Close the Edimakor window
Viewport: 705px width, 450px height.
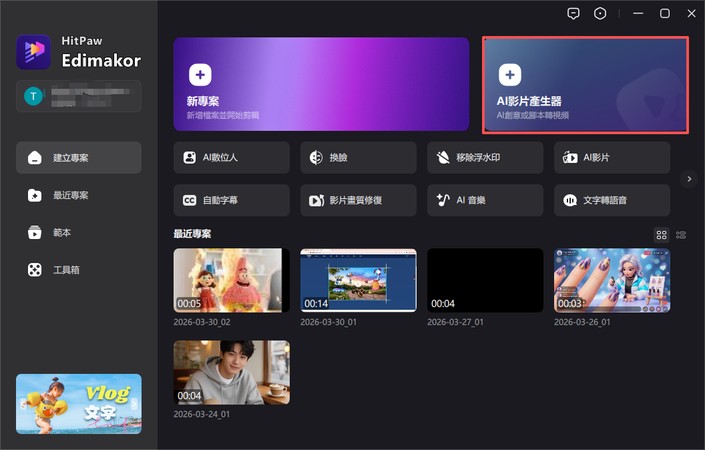692,14
